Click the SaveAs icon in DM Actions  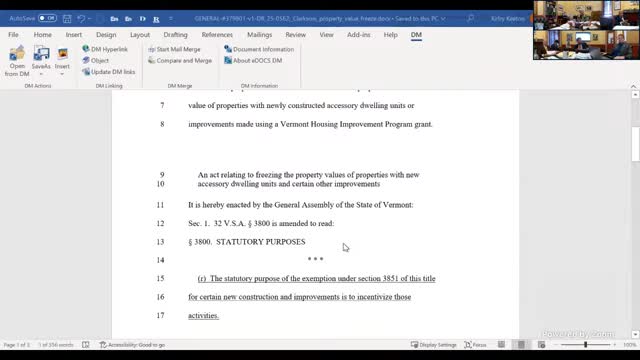tap(41, 54)
